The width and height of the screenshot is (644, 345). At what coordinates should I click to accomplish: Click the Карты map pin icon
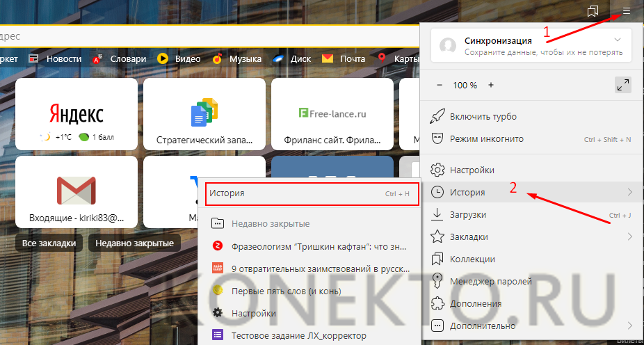coord(383,58)
